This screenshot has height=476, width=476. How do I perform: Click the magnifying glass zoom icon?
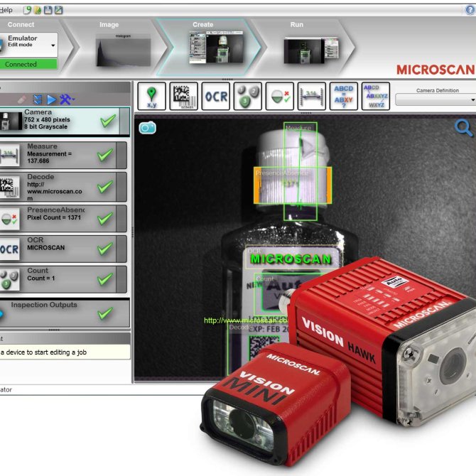[463, 127]
